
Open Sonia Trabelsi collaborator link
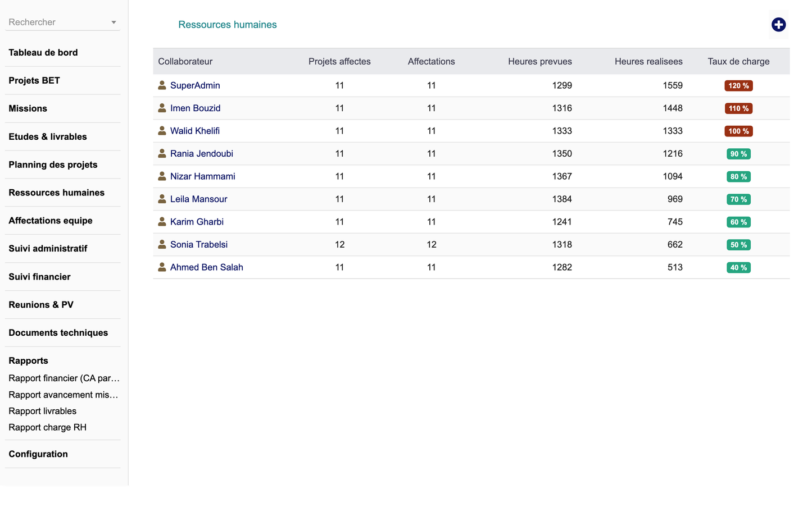[x=199, y=244]
